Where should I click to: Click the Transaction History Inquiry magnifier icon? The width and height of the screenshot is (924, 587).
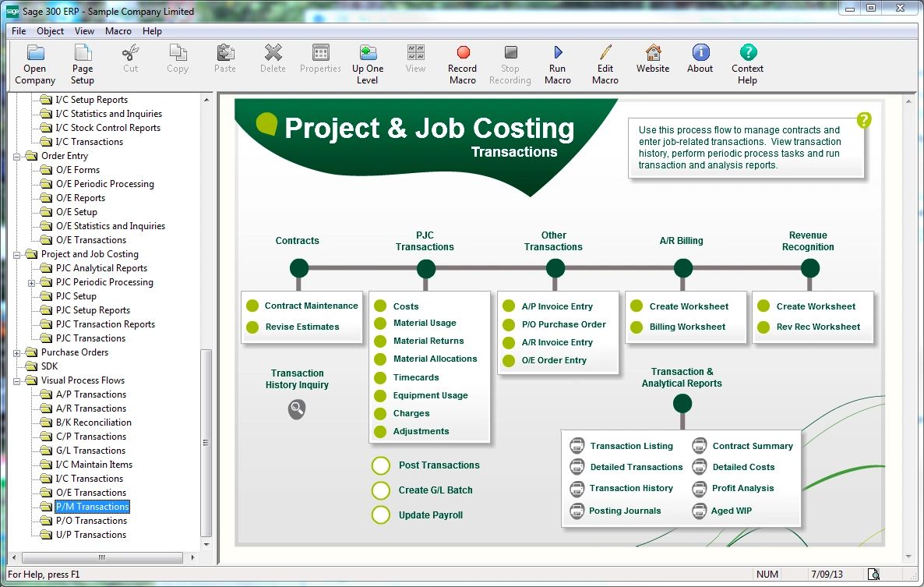point(297,408)
